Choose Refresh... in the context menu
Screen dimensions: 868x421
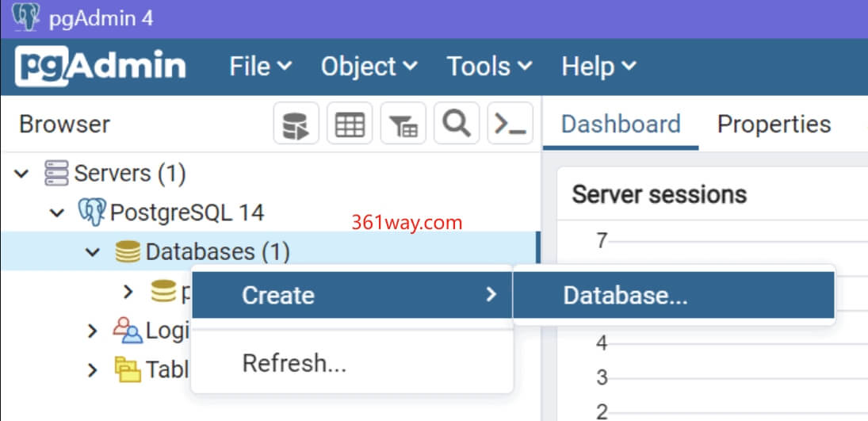[x=352, y=363]
